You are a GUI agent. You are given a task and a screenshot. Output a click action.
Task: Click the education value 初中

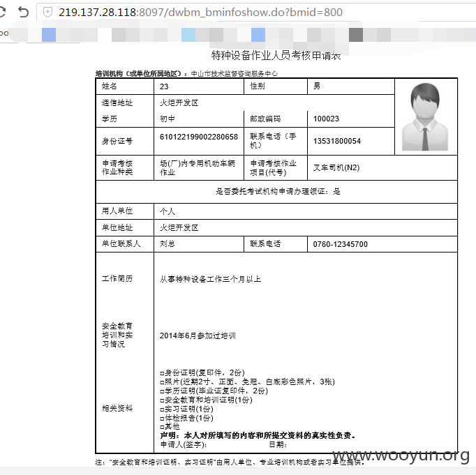[x=168, y=119]
